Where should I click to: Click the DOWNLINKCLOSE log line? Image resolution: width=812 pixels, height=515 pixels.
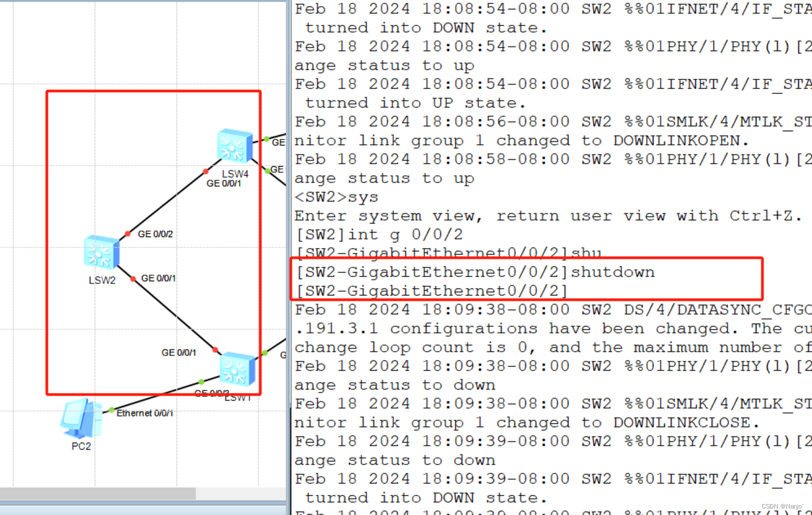[527, 422]
